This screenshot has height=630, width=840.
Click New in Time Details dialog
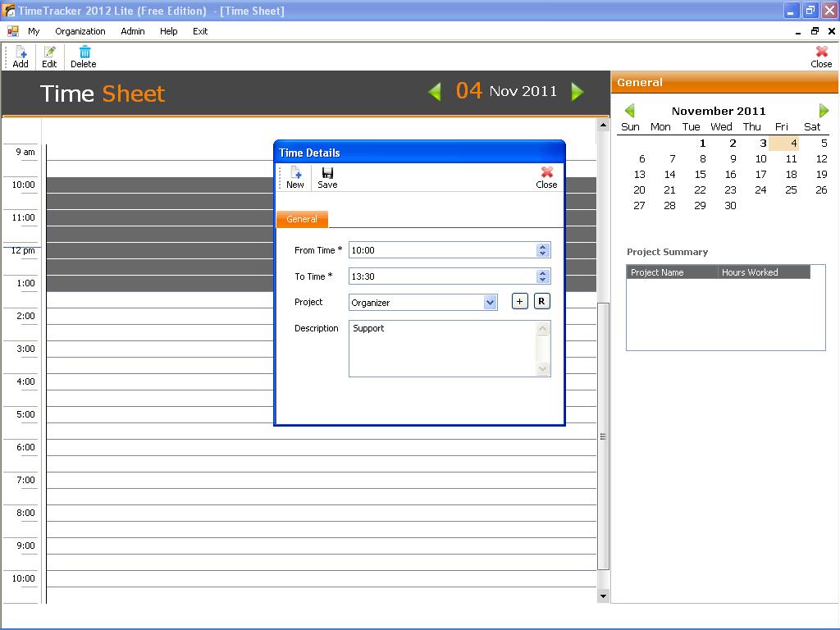pyautogui.click(x=295, y=177)
